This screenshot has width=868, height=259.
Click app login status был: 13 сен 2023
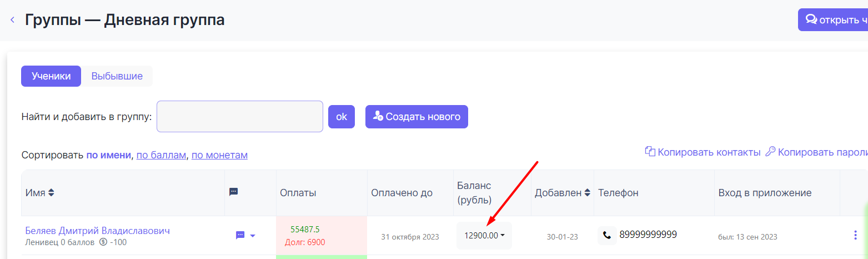[x=748, y=237]
